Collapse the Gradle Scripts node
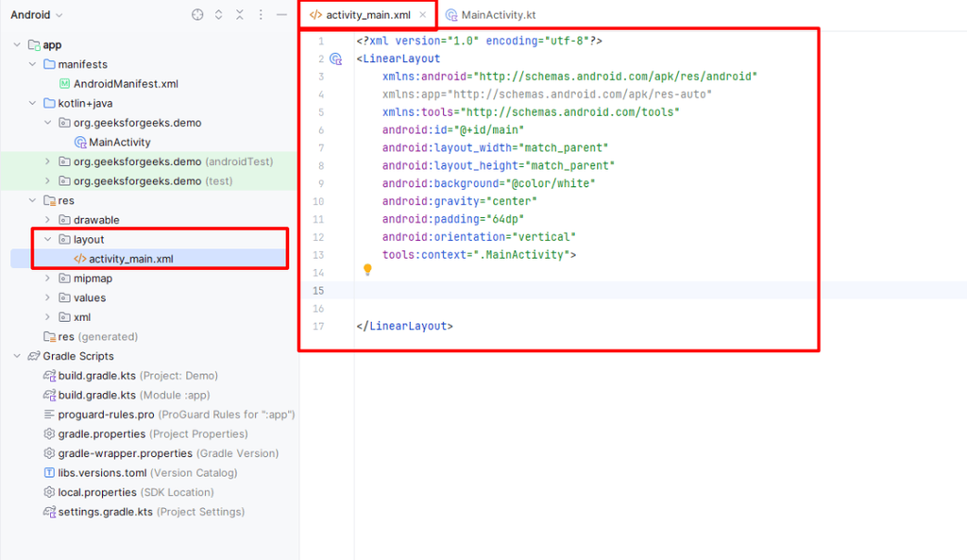967x560 pixels. coord(17,356)
